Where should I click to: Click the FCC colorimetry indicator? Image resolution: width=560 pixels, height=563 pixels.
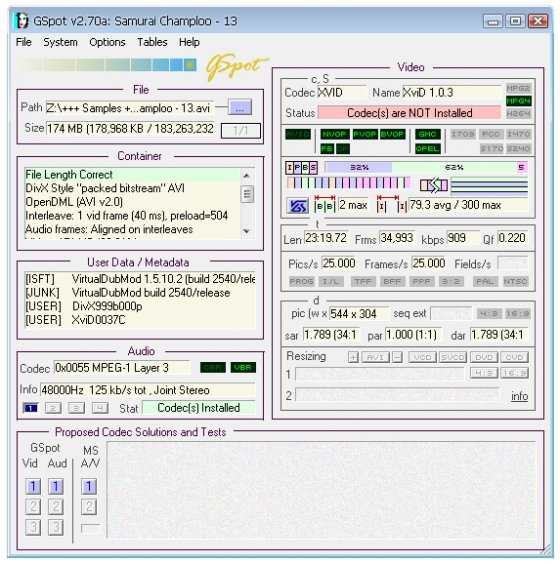[x=491, y=134]
